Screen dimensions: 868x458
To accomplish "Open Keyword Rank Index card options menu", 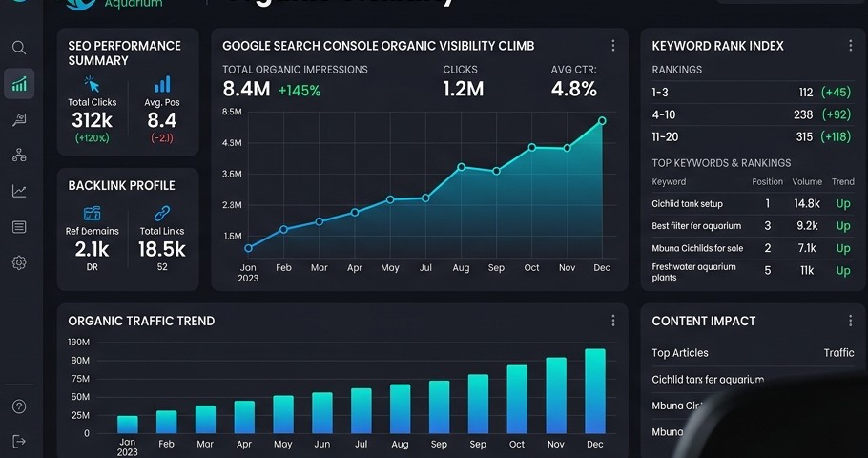I will pyautogui.click(x=850, y=46).
